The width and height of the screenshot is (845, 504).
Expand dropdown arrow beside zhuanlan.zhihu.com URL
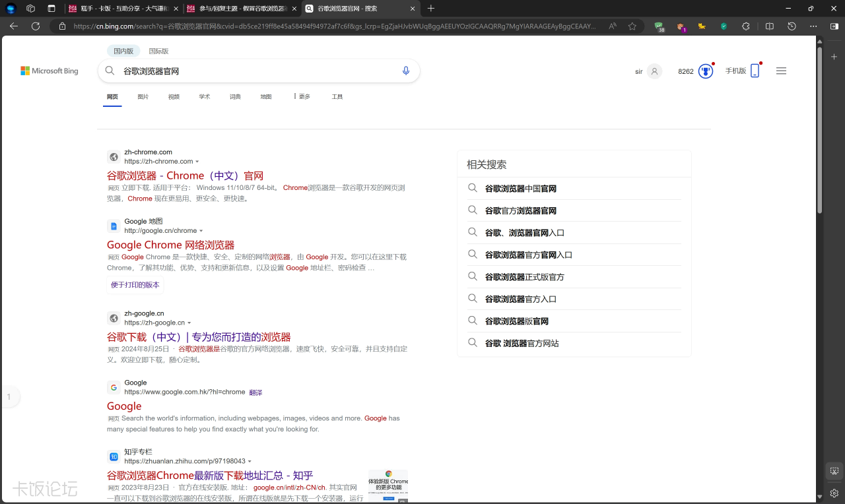point(250,462)
